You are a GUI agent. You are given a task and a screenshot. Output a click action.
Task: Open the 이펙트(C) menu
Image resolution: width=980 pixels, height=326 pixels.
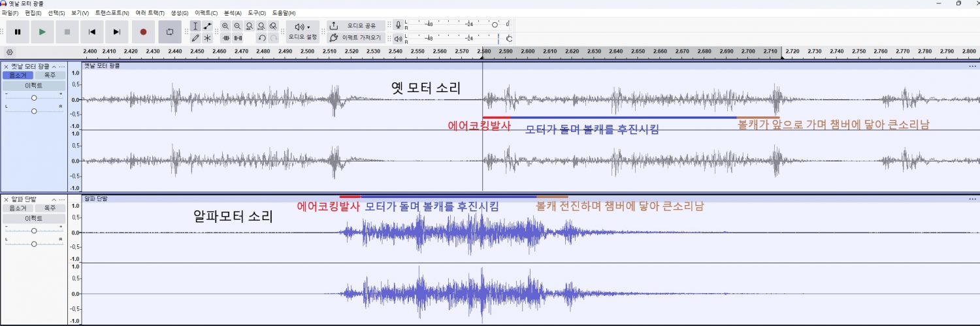206,13
